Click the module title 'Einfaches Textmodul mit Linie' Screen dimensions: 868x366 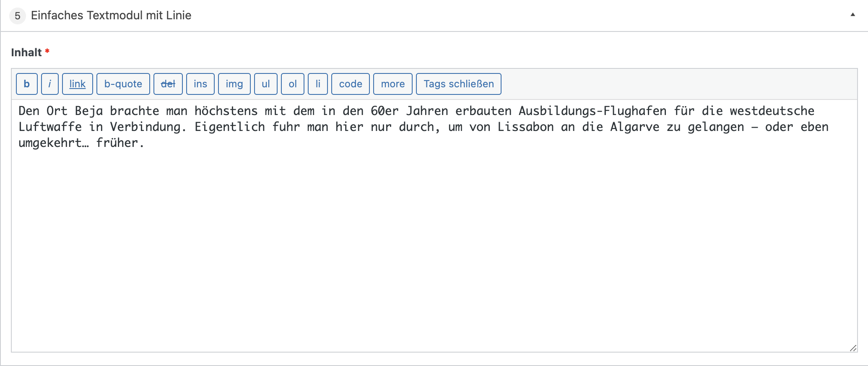click(111, 16)
